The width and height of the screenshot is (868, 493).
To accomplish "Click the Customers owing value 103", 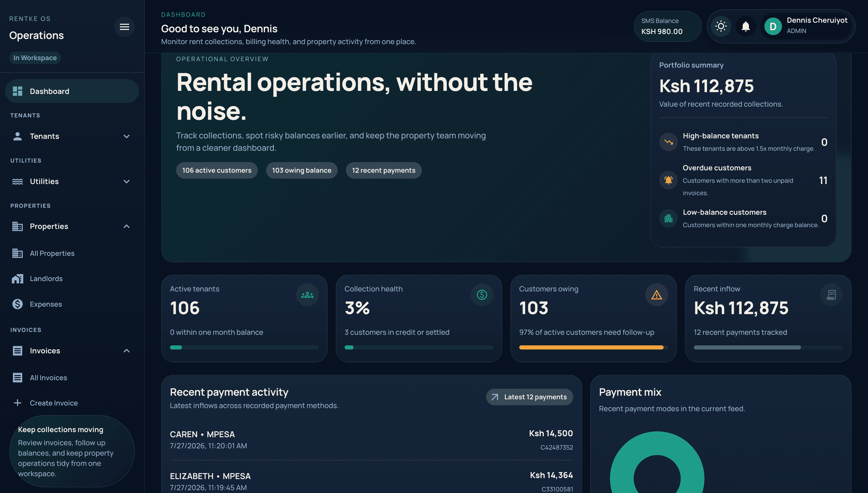I will click(x=534, y=308).
